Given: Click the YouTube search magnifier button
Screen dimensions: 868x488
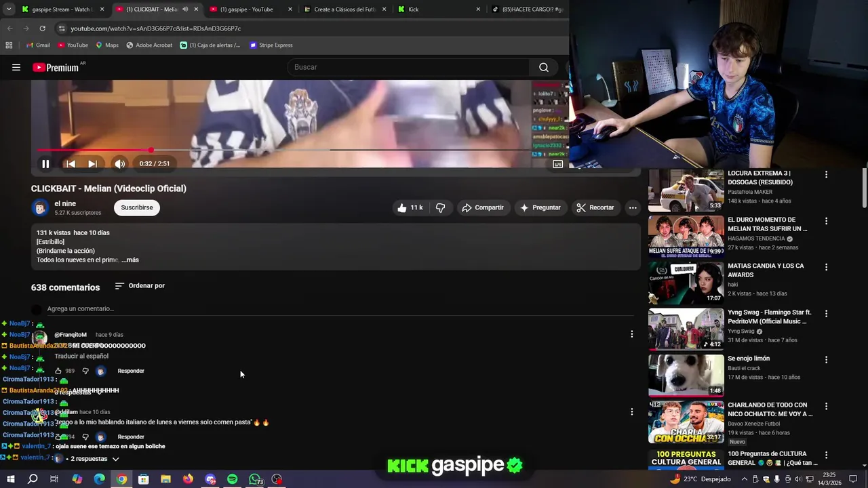Looking at the screenshot, I should click(x=544, y=67).
